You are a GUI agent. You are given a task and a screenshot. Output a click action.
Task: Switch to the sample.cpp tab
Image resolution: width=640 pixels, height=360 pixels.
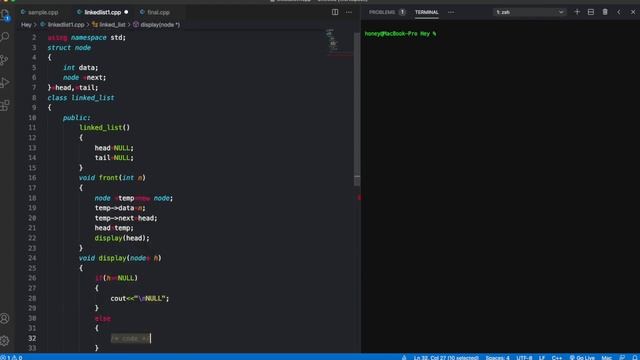[40, 12]
